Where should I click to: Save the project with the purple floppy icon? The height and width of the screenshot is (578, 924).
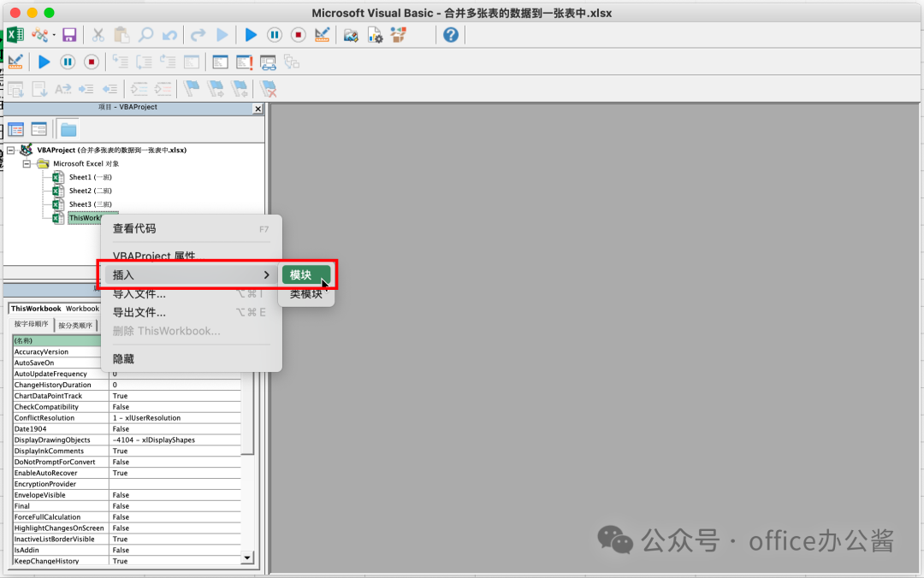(x=69, y=35)
